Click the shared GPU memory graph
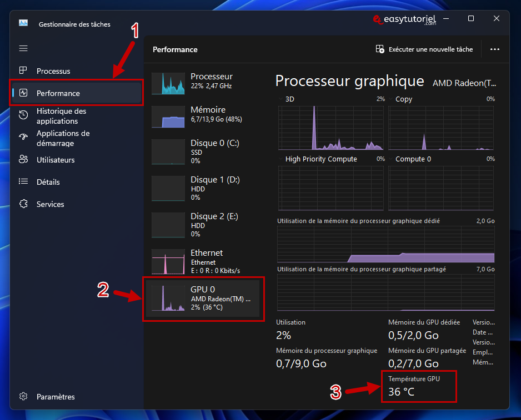The width and height of the screenshot is (521, 420). pyautogui.click(x=386, y=292)
